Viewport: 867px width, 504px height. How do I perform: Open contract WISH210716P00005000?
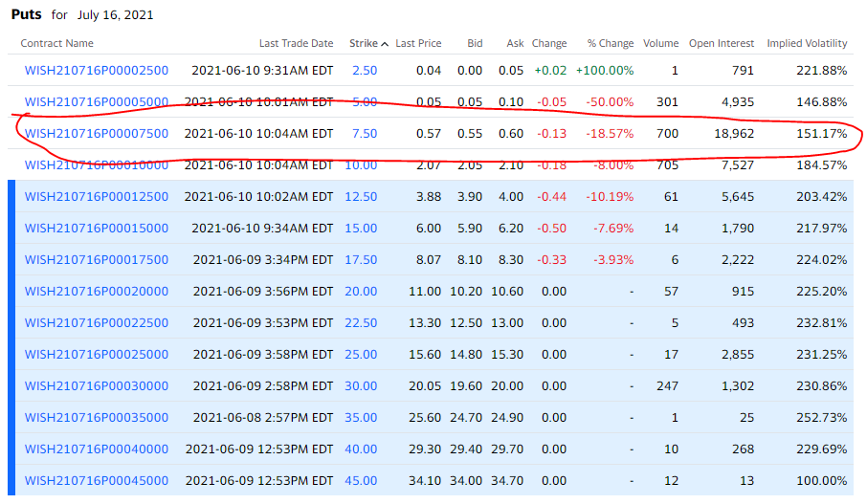pos(97,101)
